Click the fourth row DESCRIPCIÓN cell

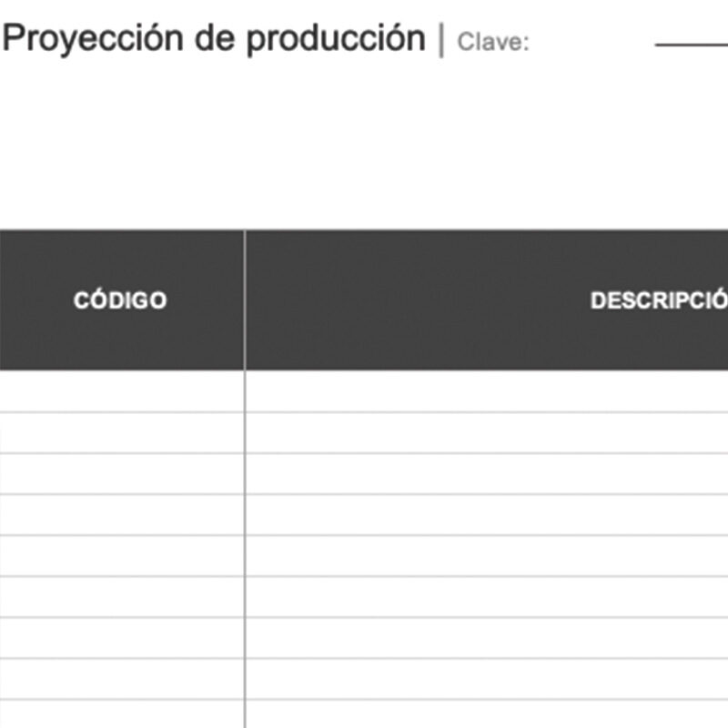click(x=487, y=514)
